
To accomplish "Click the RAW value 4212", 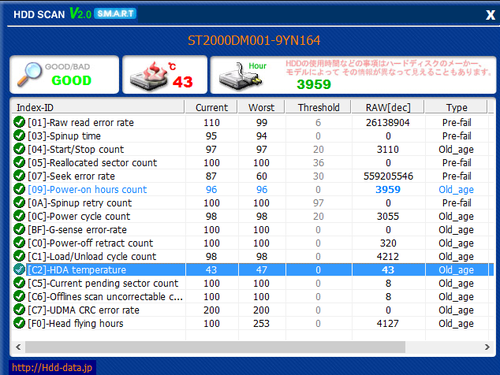I will (x=388, y=256).
